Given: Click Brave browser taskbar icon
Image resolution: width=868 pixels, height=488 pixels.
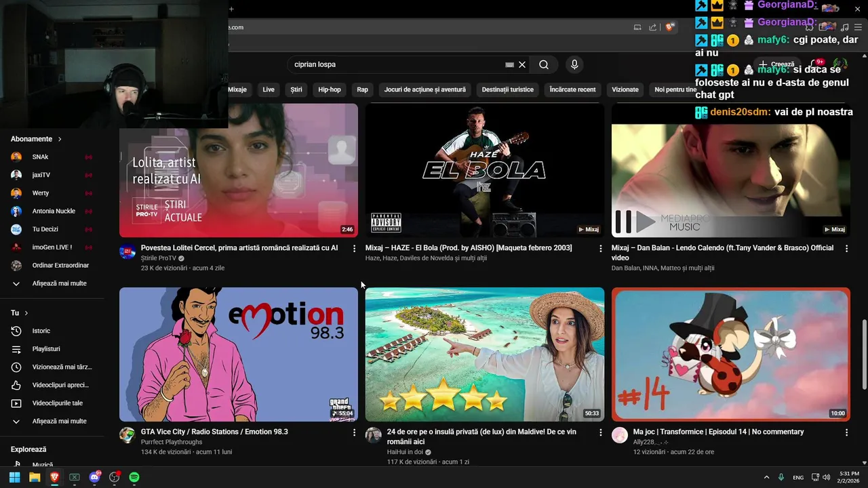Looking at the screenshot, I should [x=54, y=477].
